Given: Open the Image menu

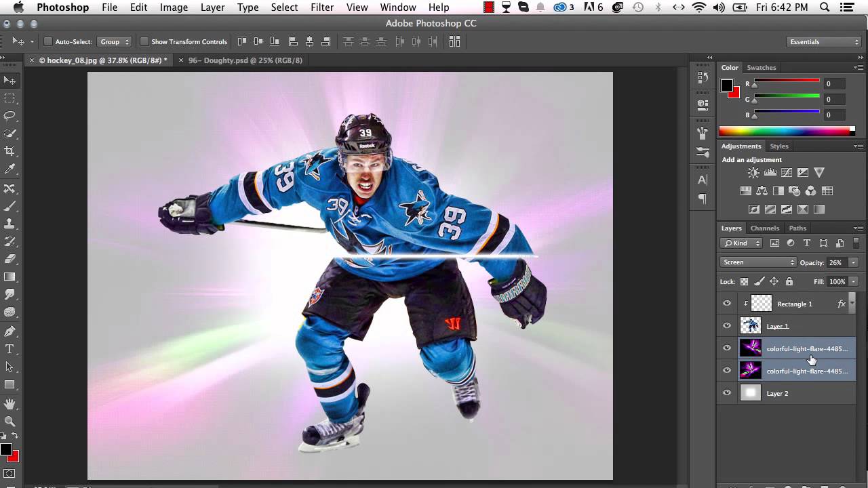Looking at the screenshot, I should pos(174,7).
